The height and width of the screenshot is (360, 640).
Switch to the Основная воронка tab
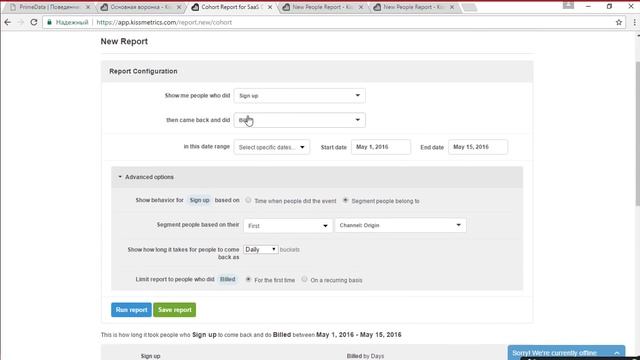point(140,7)
